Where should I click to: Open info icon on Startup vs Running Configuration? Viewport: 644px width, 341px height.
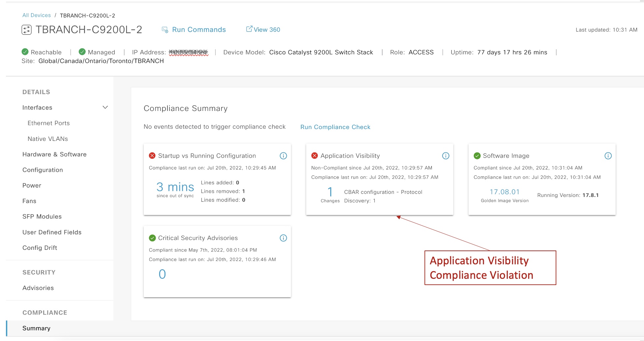pyautogui.click(x=283, y=156)
